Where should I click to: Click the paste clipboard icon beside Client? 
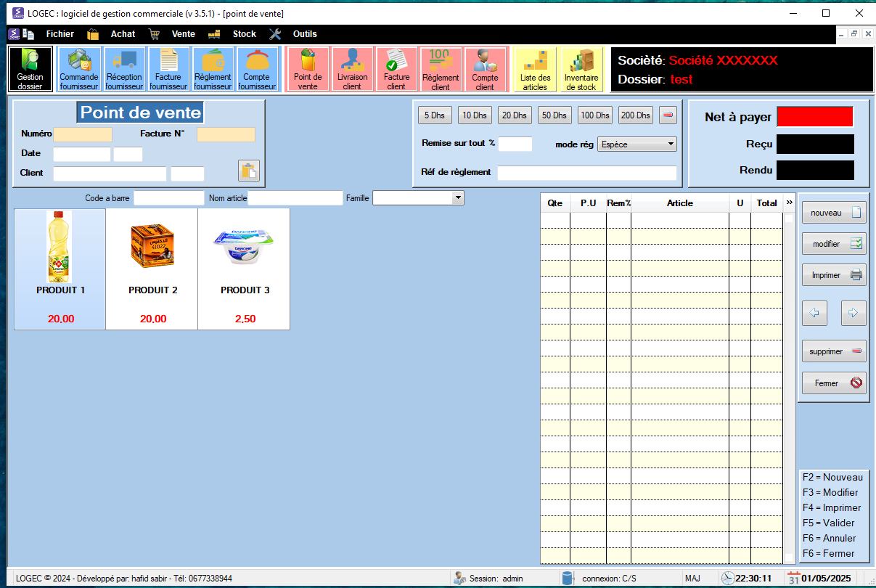click(x=248, y=171)
